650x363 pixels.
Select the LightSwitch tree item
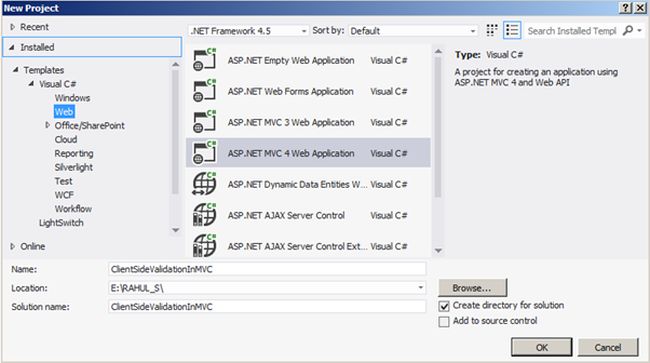[61, 223]
